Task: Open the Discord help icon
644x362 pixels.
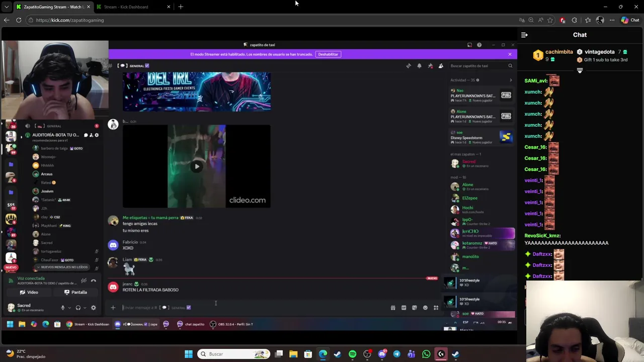Action: [x=479, y=45]
